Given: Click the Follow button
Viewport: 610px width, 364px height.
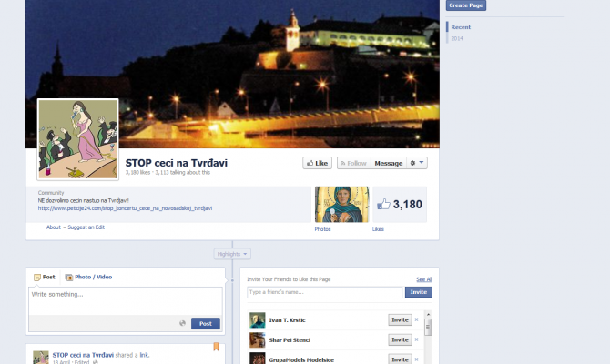Looking at the screenshot, I should [353, 163].
